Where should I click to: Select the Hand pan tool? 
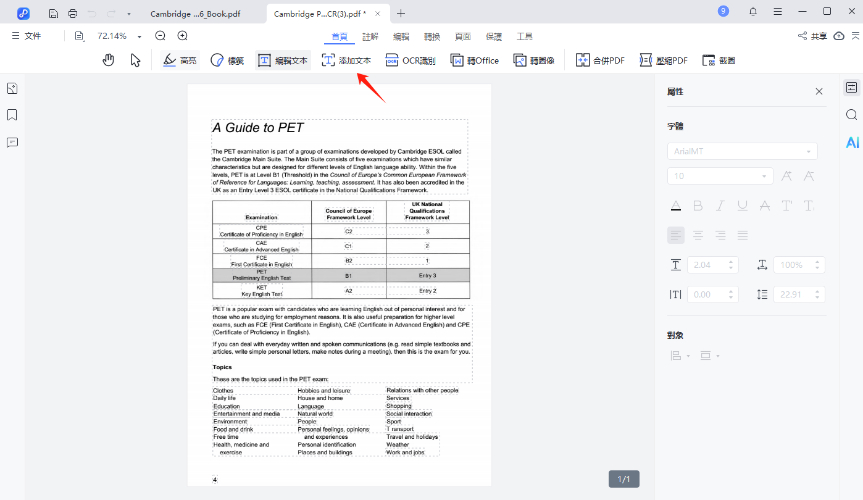[x=108, y=60]
